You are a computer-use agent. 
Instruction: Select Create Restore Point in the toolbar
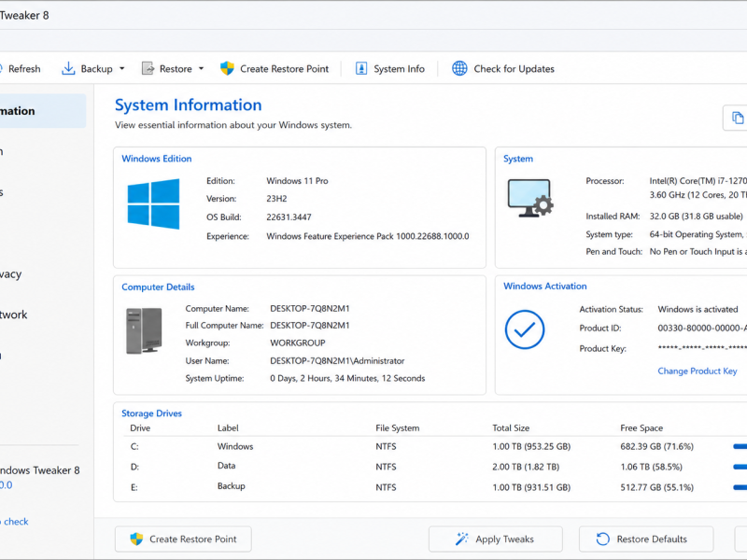click(x=285, y=68)
